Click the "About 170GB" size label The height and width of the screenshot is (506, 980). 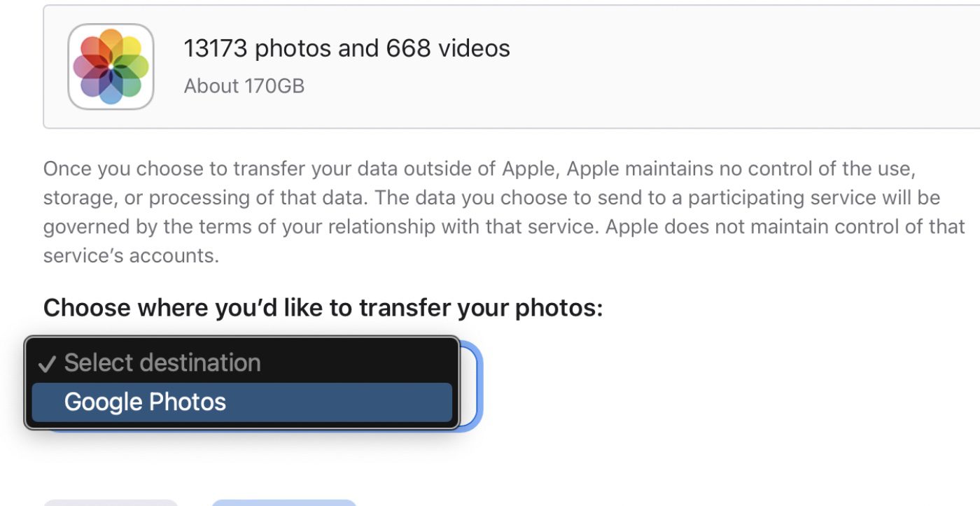pos(244,86)
